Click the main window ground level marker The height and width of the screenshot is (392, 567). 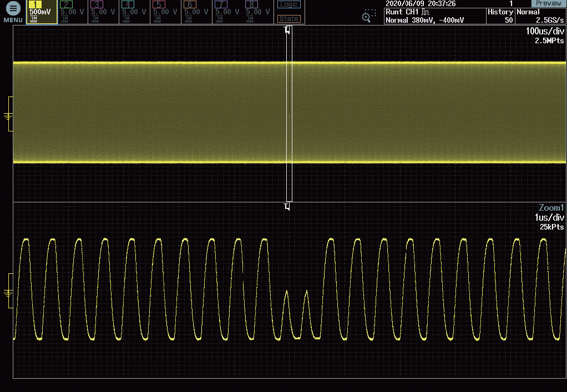tap(8, 116)
